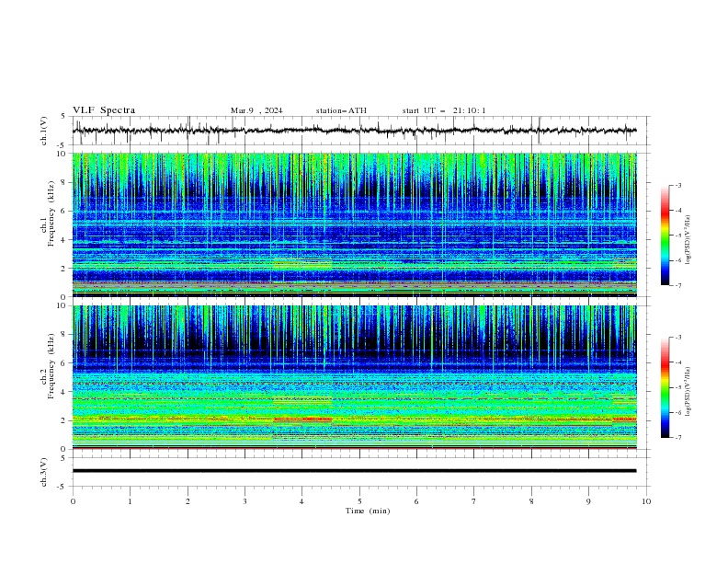Click time axis tick label "2"
This screenshot has width=728, height=563.
click(188, 501)
